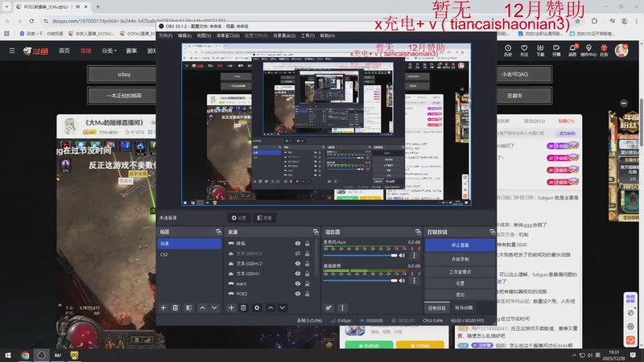Toggle the lock on 文本 (GDI+) 3

coord(308,253)
